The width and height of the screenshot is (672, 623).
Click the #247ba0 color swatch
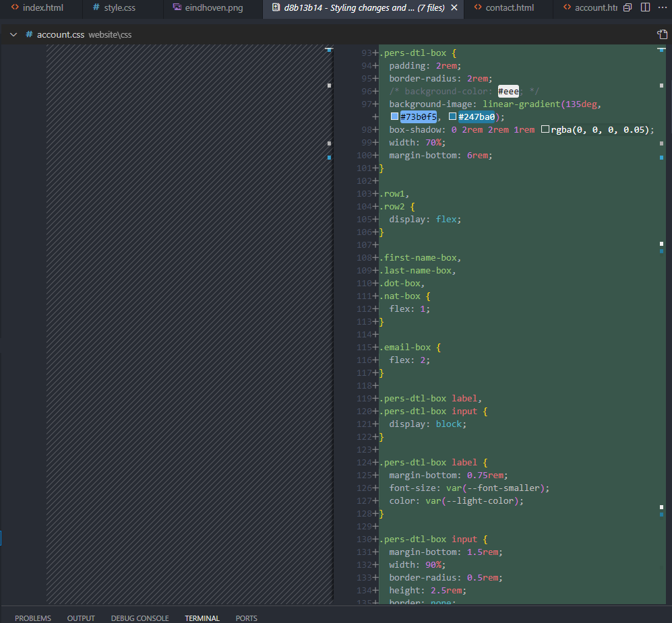(x=453, y=117)
